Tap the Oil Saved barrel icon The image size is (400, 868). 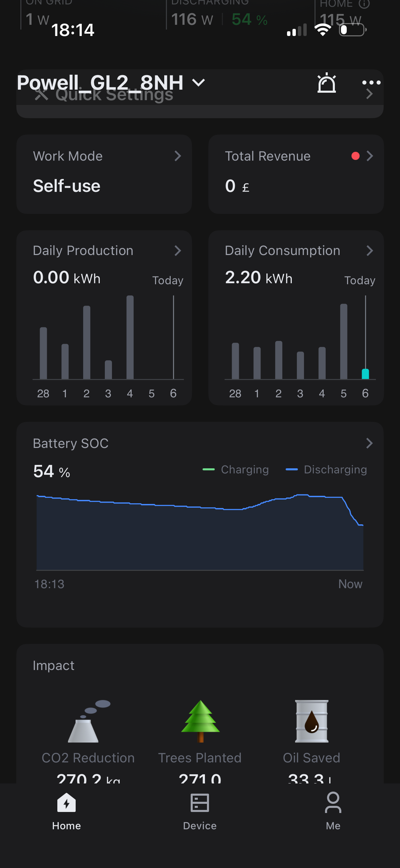point(311,721)
